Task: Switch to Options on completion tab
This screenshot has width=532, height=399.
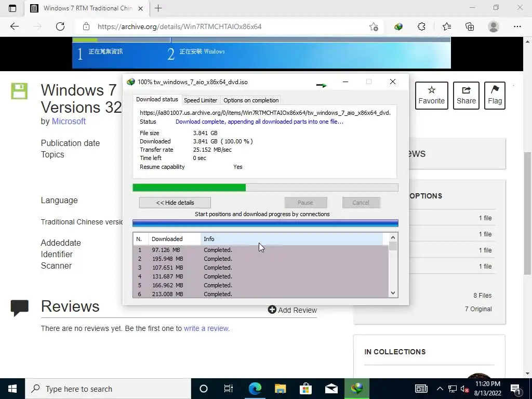Action: point(251,100)
